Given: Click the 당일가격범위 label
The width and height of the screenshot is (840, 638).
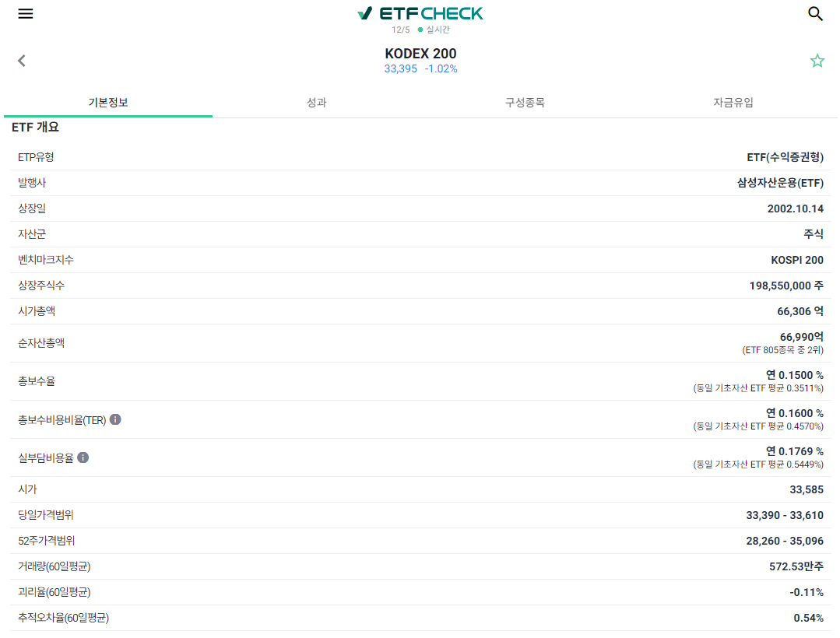Looking at the screenshot, I should [46, 515].
